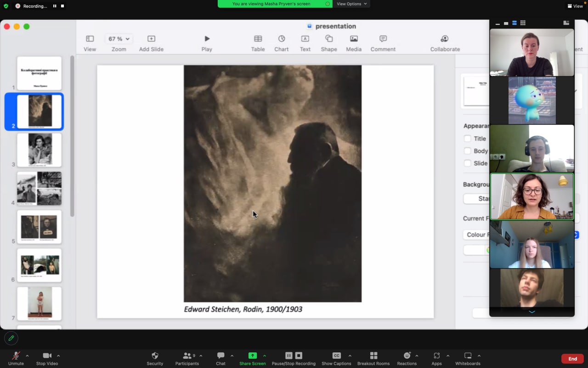The image size is (588, 368).
Task: Click the green Share Screen icon
Action: point(252,356)
